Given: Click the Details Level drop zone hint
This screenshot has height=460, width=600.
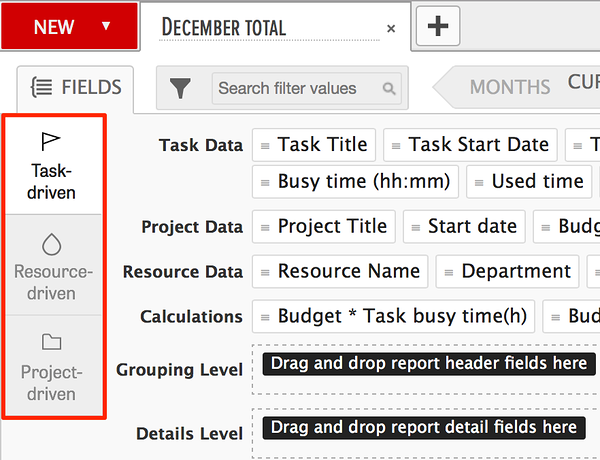Looking at the screenshot, I should 424,427.
